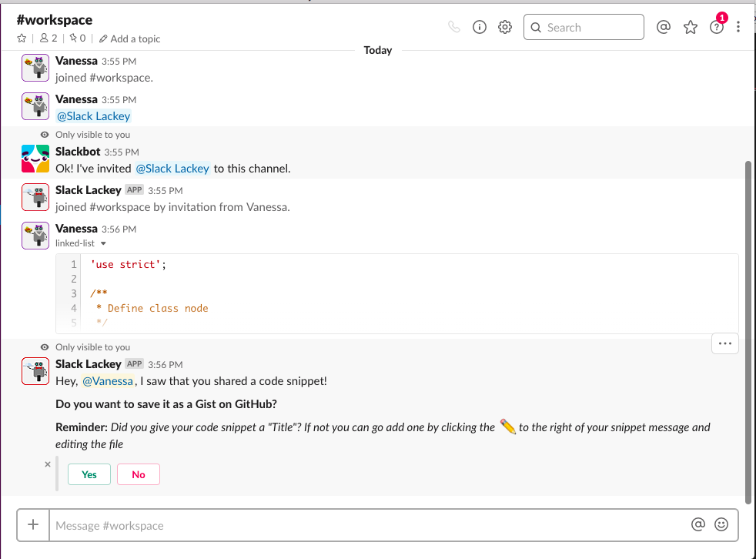Insert mention via composer @ icon
The image size is (756, 559).
pos(697,524)
